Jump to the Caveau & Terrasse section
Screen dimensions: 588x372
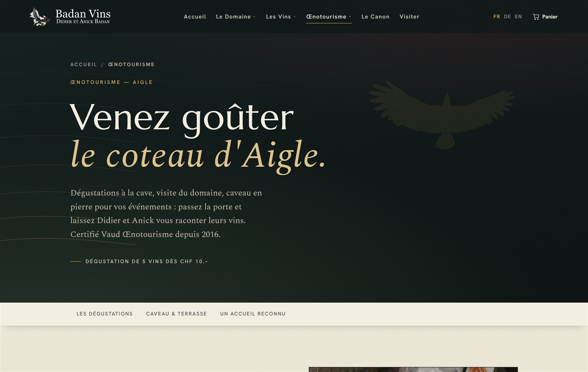tap(176, 314)
